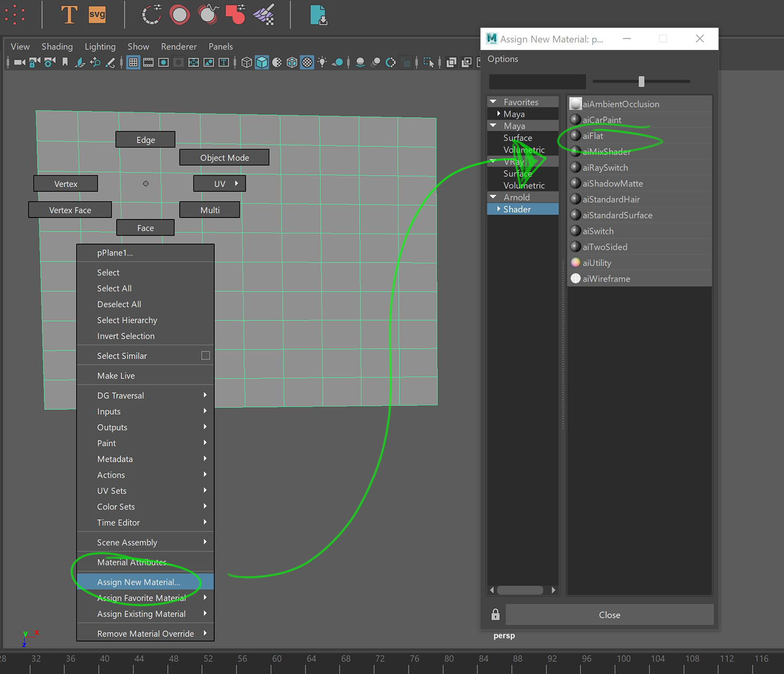Open the UV marking menu submenu arrow

click(x=236, y=184)
